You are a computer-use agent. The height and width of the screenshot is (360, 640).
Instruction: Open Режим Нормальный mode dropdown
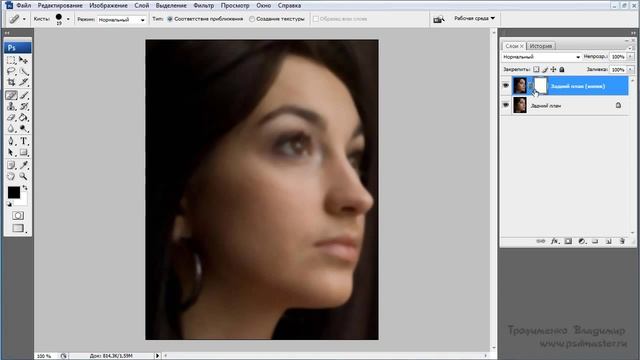click(x=121, y=20)
